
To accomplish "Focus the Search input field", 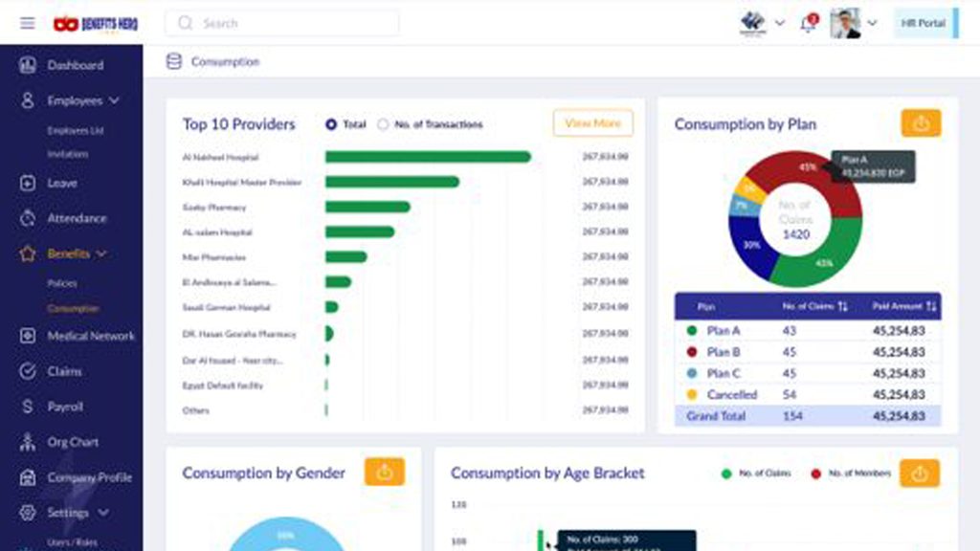I will click(282, 23).
